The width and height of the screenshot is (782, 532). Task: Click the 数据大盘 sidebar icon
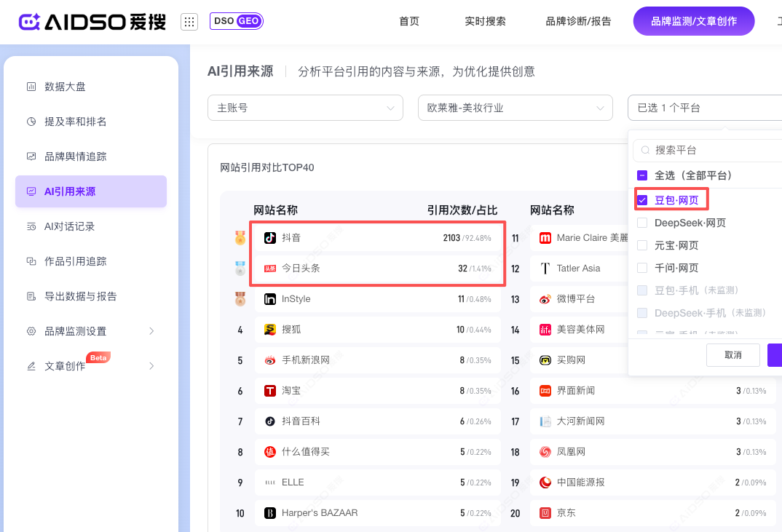(31, 87)
